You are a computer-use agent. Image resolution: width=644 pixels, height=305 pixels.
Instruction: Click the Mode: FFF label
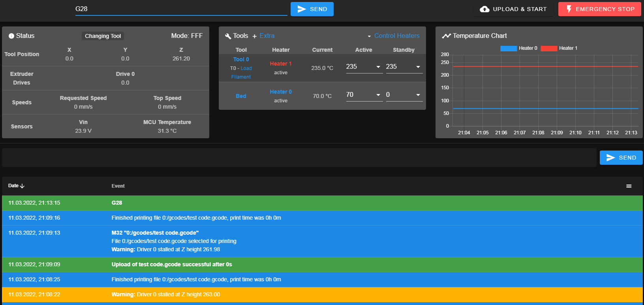click(187, 36)
